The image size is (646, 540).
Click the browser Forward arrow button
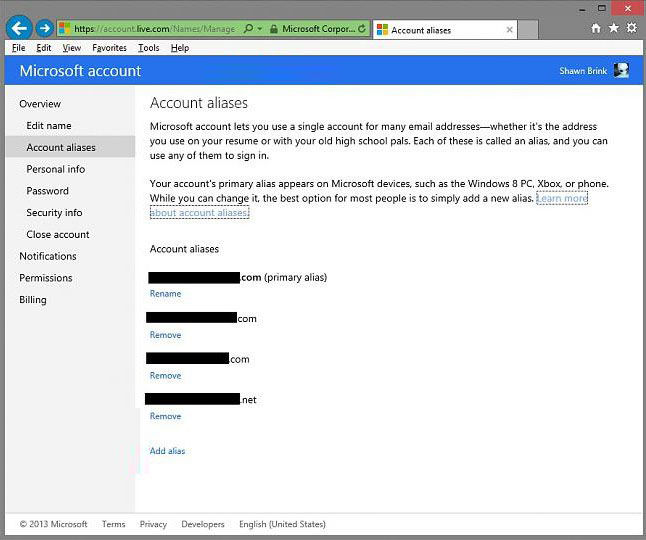44,28
